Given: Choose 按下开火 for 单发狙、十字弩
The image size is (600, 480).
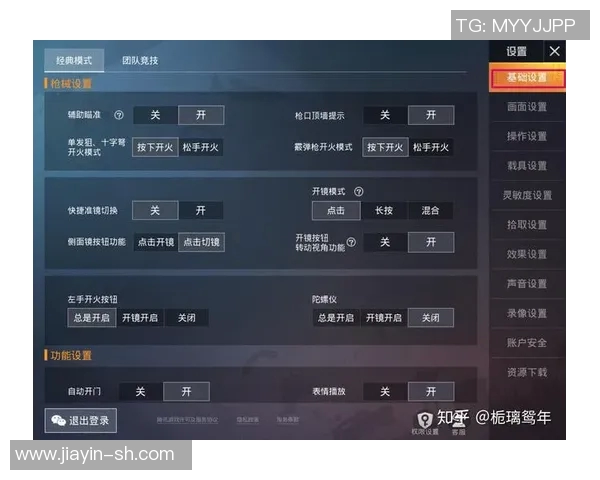Looking at the screenshot, I should click(155, 147).
